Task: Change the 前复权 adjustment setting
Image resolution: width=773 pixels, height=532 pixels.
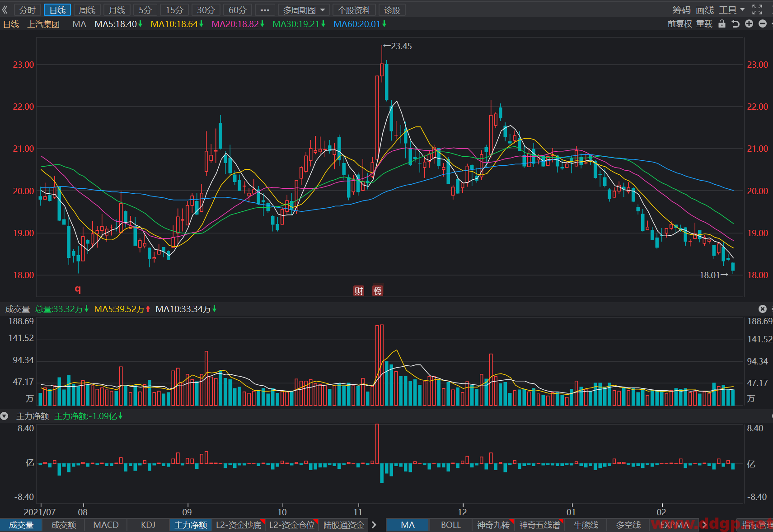Action: (x=679, y=24)
